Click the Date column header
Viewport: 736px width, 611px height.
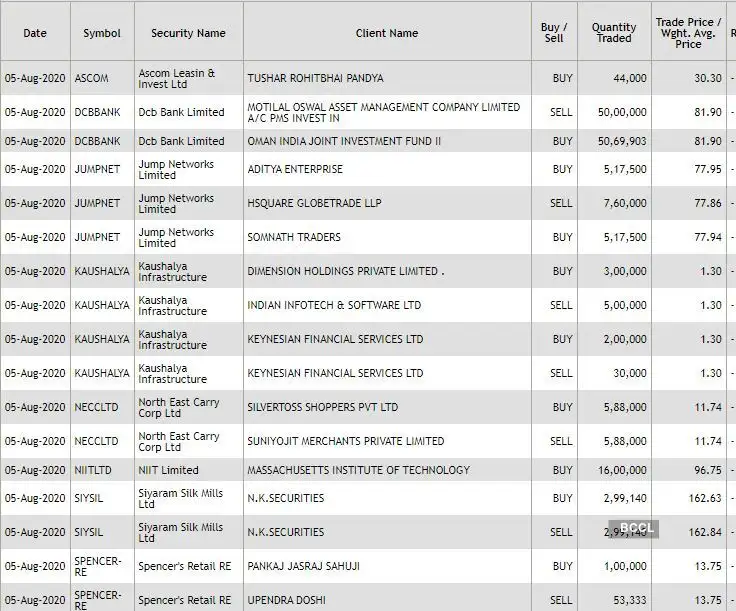pos(35,33)
